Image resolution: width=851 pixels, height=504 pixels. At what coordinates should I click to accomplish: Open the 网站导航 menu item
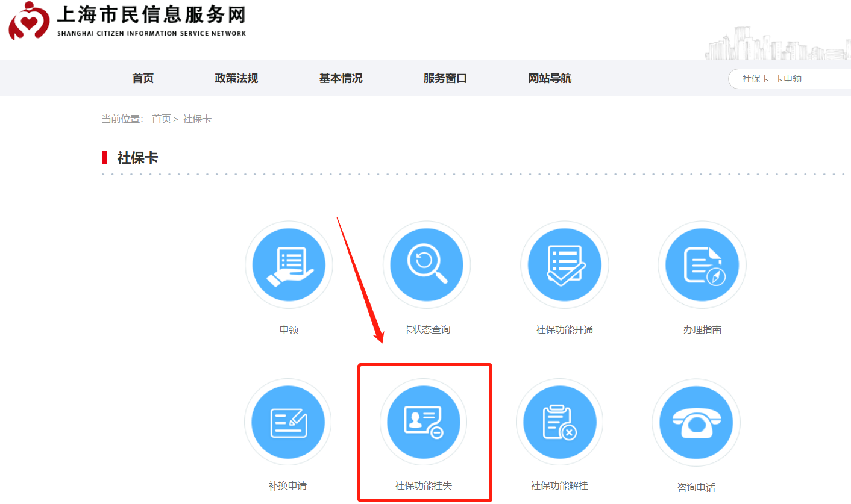click(x=550, y=78)
